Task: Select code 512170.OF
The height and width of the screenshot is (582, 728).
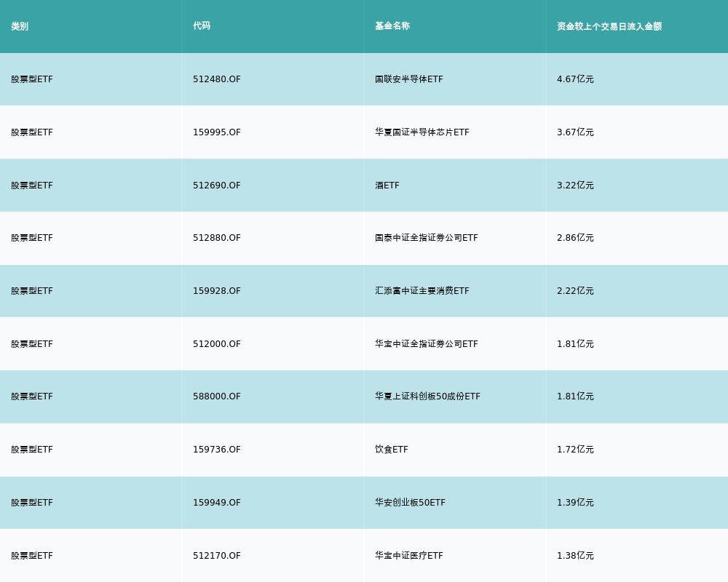Action: 217,556
